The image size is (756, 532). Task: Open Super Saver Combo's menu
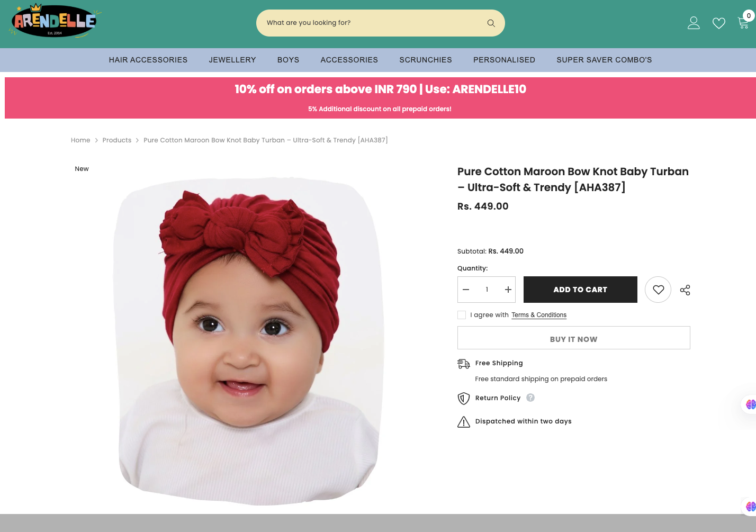[x=604, y=60]
